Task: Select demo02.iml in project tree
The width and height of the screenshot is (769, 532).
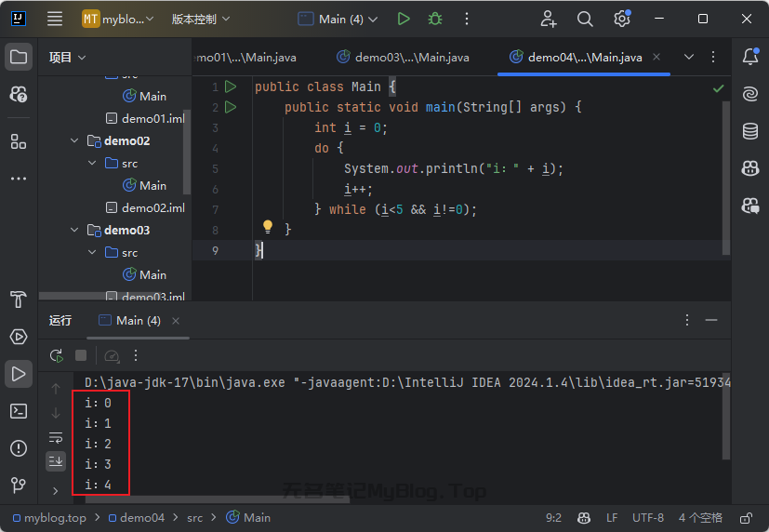Action: (146, 208)
